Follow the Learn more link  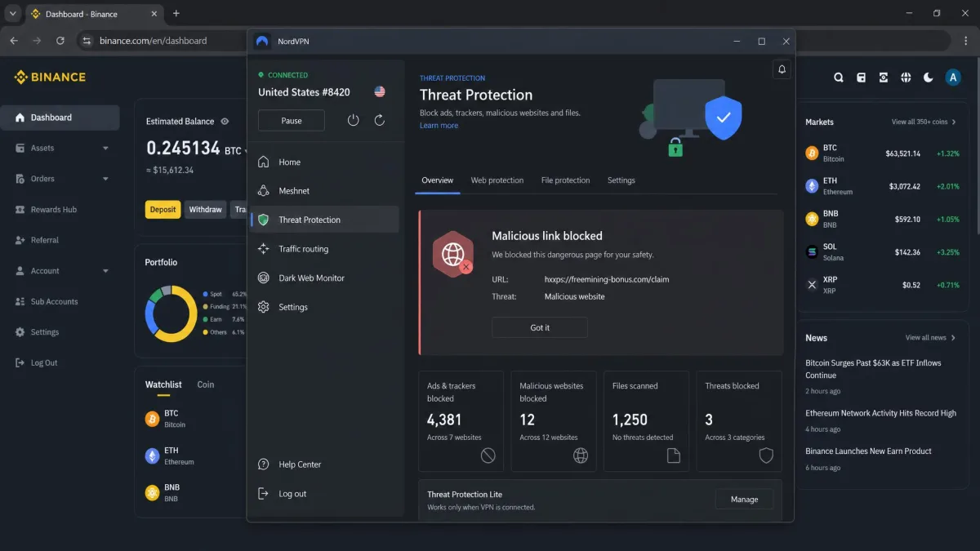[439, 126]
